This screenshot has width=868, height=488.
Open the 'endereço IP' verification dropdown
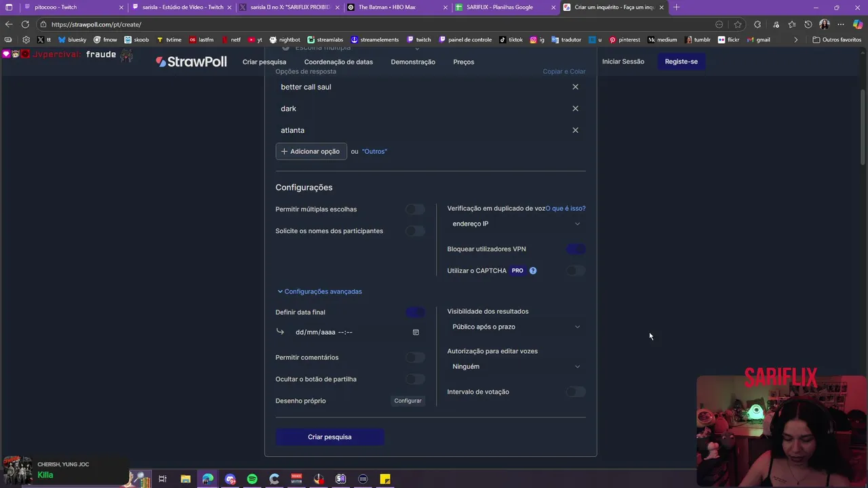[516, 224]
